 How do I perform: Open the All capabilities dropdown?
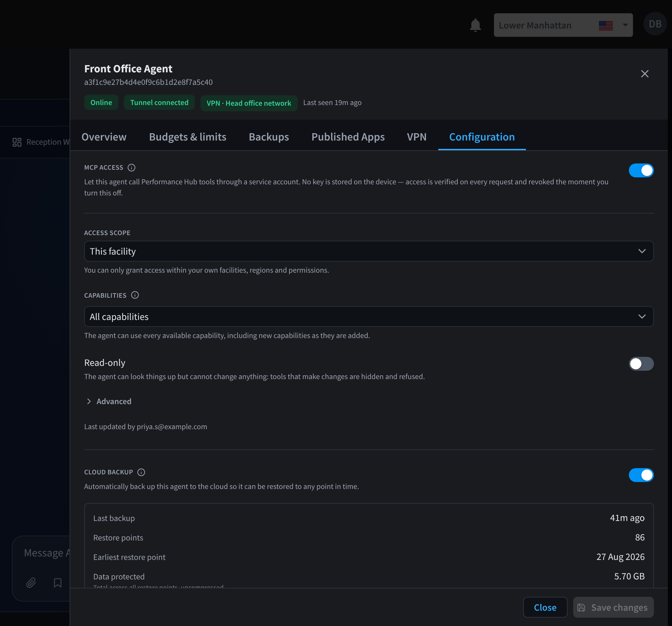[369, 316]
